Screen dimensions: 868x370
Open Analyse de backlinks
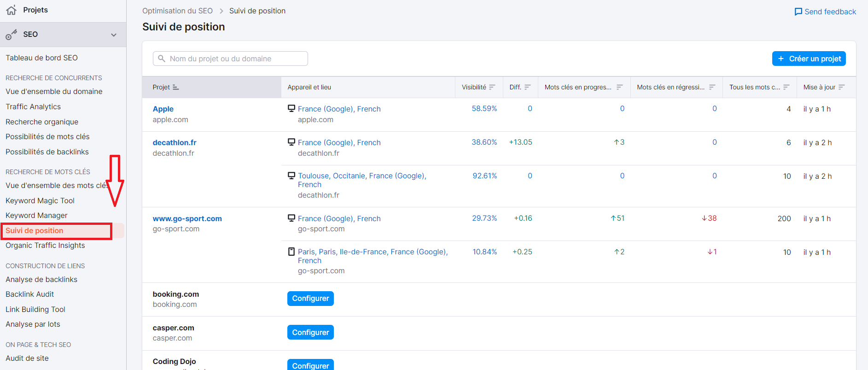(x=41, y=279)
